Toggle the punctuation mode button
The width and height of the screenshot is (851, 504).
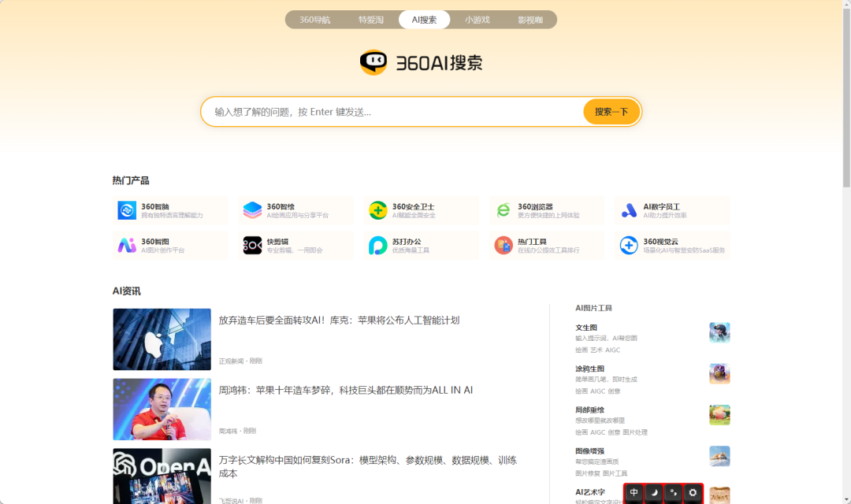pos(673,493)
